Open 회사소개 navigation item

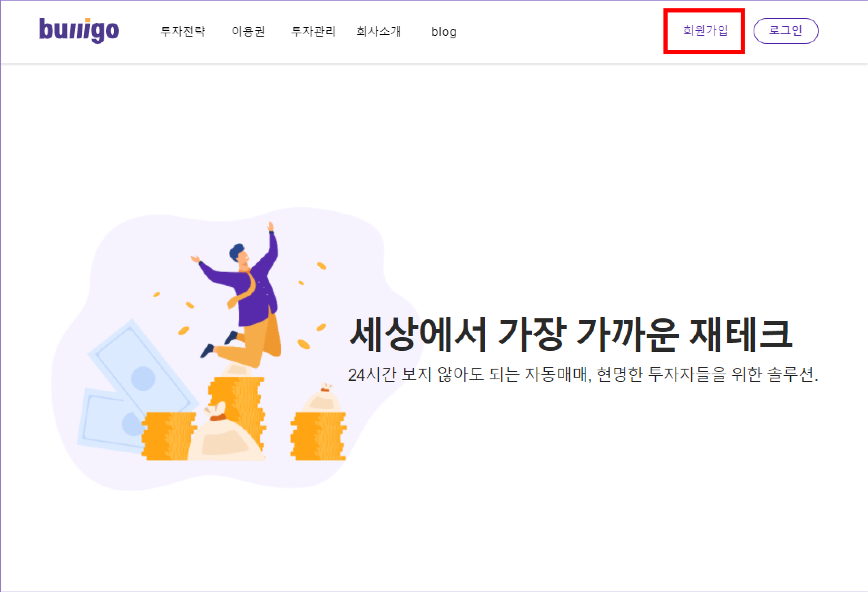point(379,31)
